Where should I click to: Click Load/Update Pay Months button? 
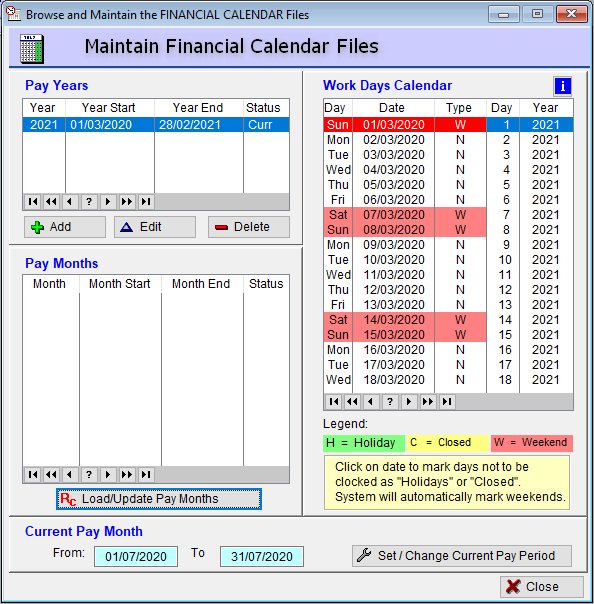tap(159, 499)
